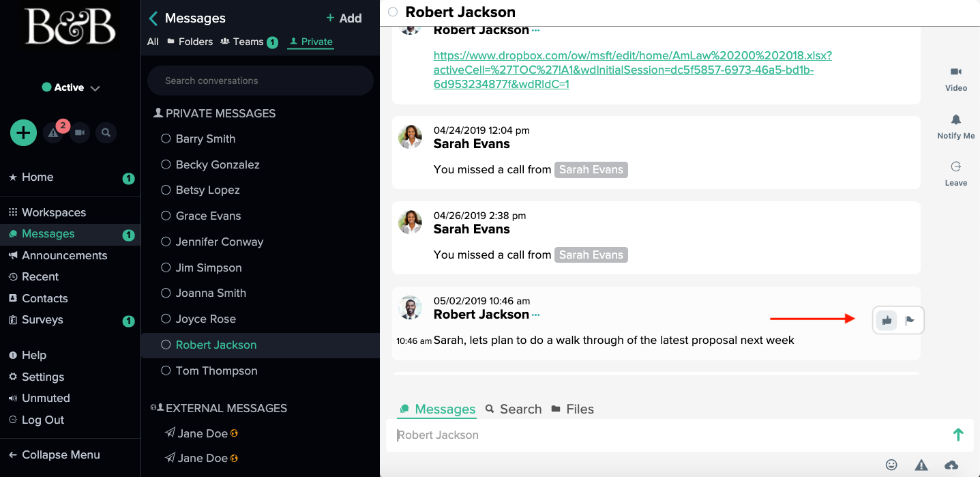The image size is (980, 477).
Task: Click the Notify Me bell
Action: [x=956, y=126]
